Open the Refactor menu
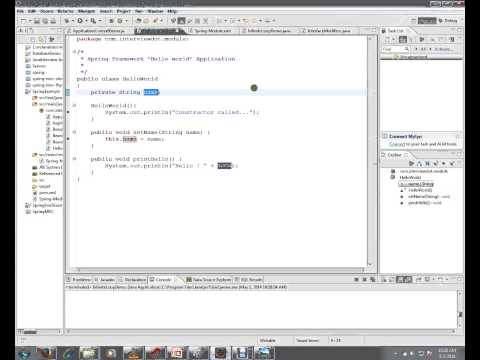This screenshot has height=360, width=480. (65, 11)
